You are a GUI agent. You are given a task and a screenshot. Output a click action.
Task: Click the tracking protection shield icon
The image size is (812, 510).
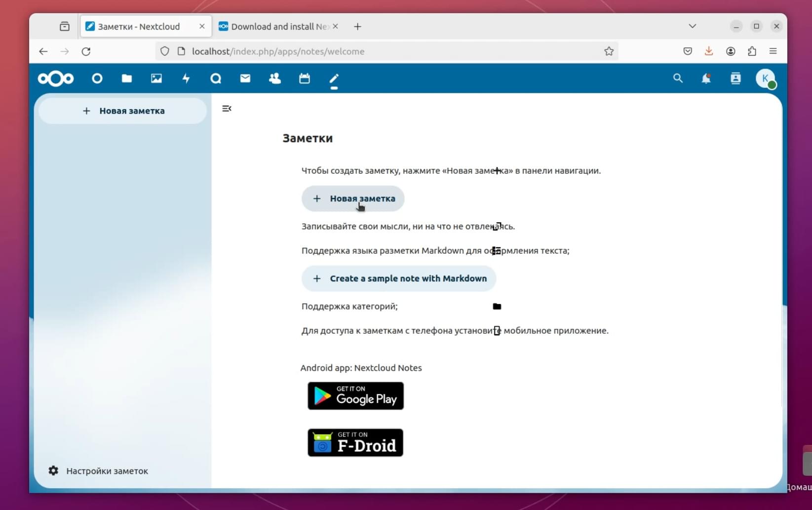click(x=165, y=51)
